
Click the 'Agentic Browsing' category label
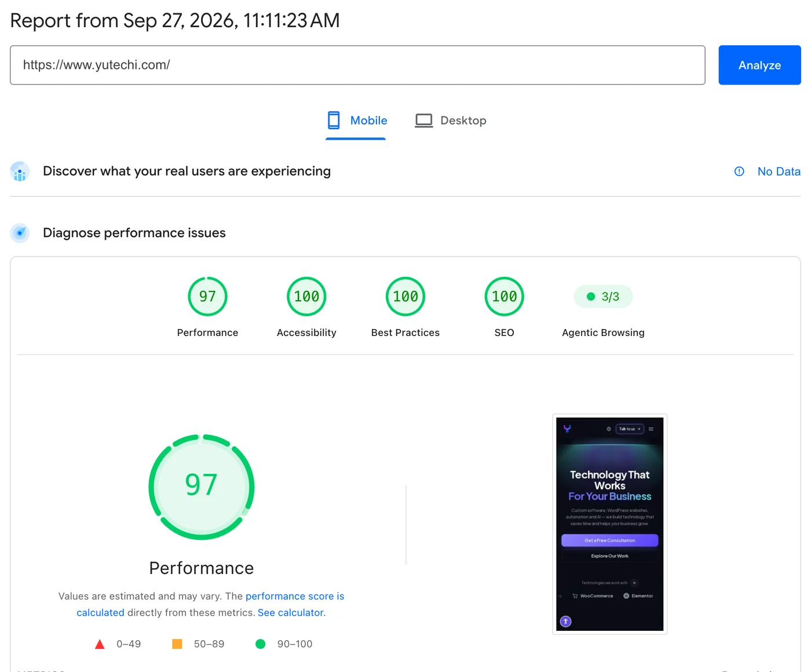pos(603,333)
